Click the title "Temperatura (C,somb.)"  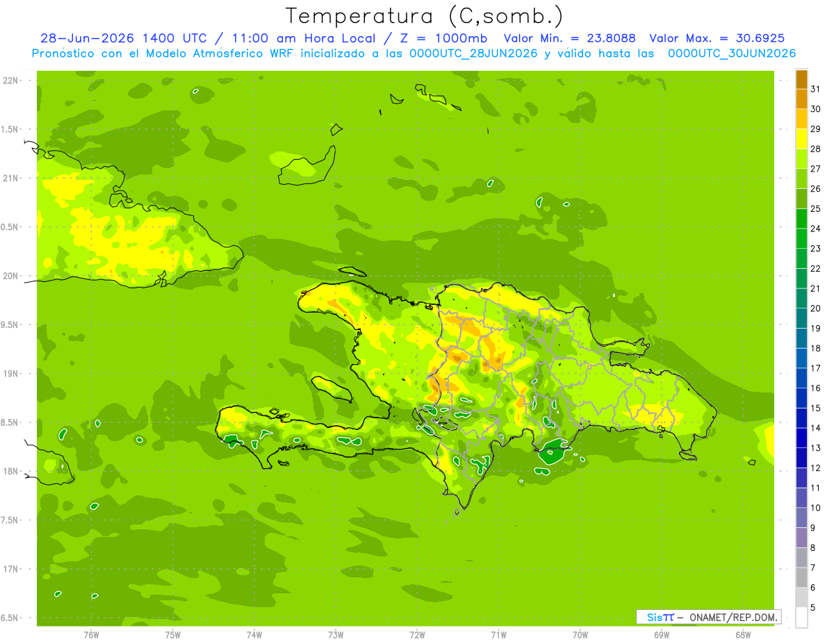coord(424,16)
